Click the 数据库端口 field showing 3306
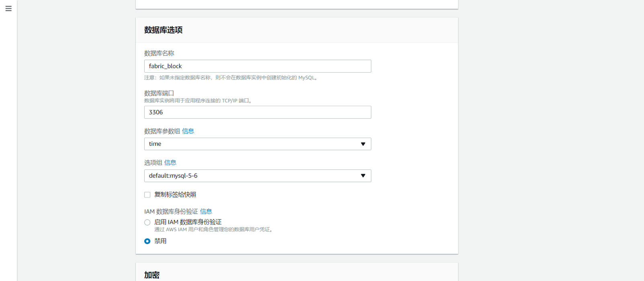The width and height of the screenshot is (644, 281). [257, 112]
